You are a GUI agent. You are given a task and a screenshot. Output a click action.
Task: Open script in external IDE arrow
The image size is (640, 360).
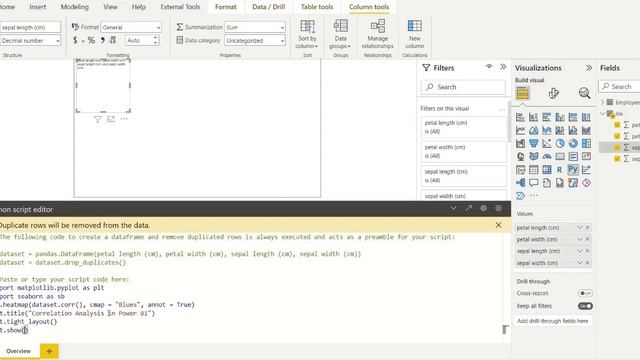468,208
